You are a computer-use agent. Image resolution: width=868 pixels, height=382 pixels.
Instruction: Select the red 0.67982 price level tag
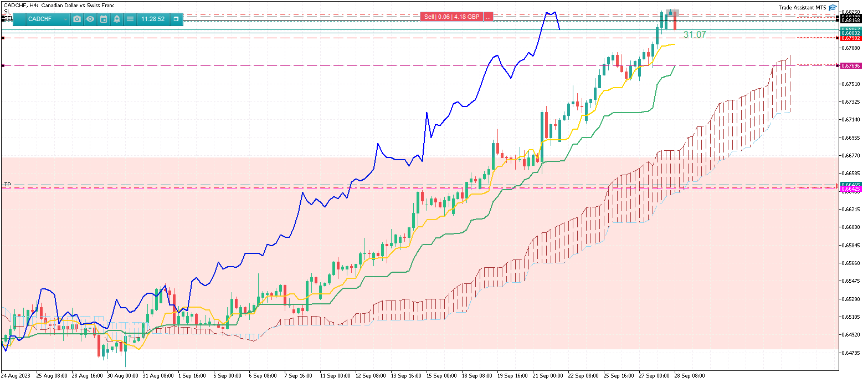tap(850, 38)
